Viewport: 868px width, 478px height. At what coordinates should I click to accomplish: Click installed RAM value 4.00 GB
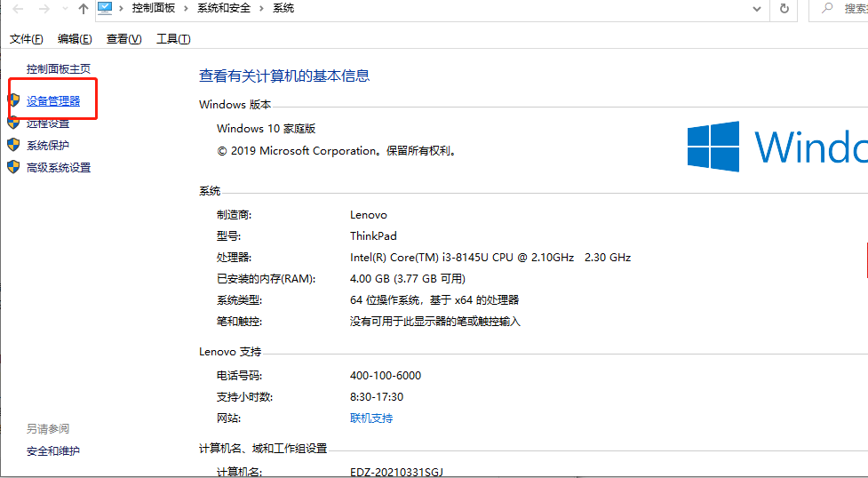click(408, 279)
